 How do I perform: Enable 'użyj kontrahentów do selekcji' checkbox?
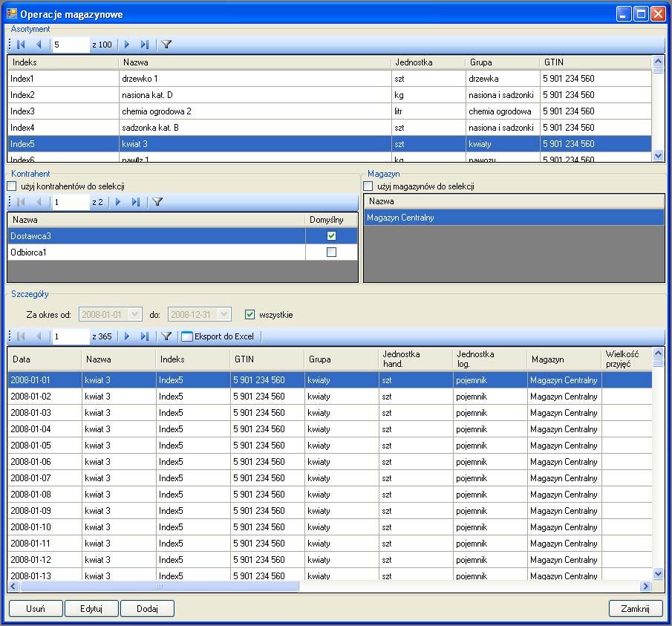point(12,186)
